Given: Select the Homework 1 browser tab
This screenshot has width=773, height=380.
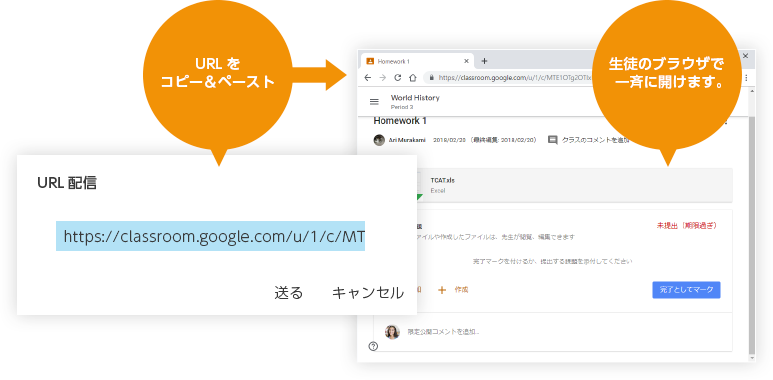Looking at the screenshot, I should (418, 61).
